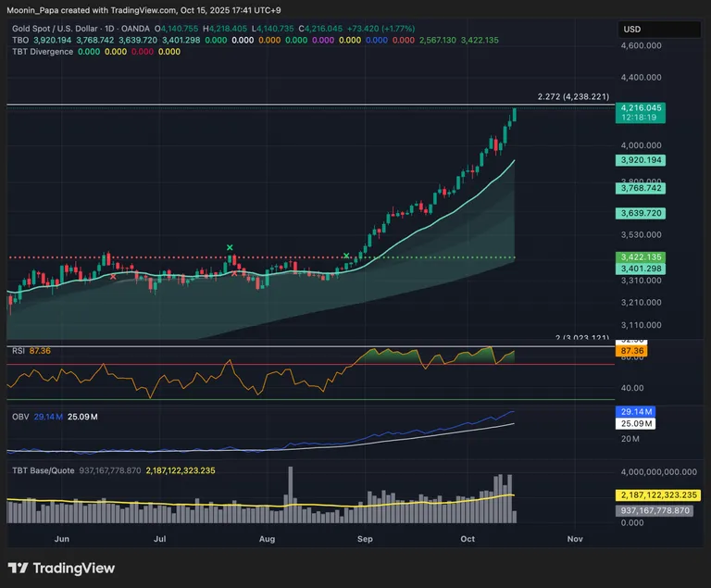The width and height of the screenshot is (711, 588).
Task: Click the current price 4,216.045 axis label
Action: (x=642, y=107)
